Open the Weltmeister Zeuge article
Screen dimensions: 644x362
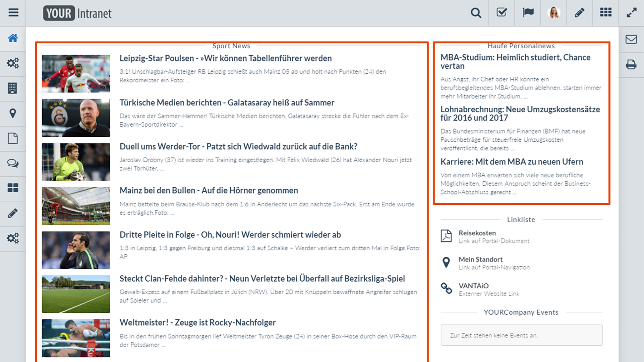pos(198,322)
